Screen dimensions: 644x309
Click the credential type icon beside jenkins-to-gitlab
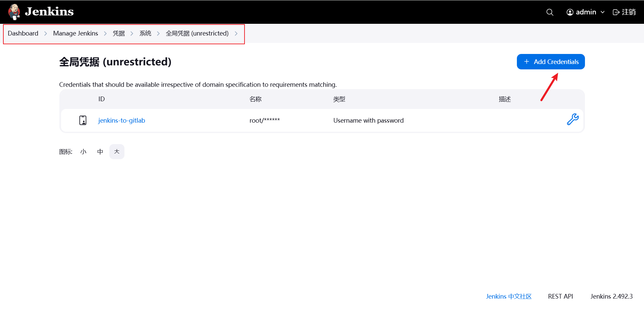pos(83,120)
